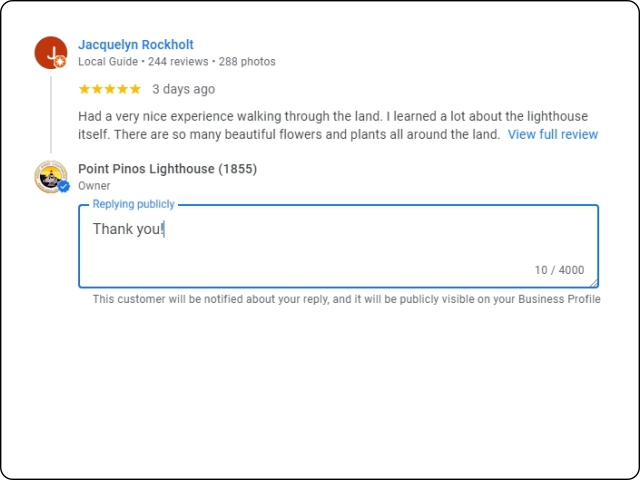Screen dimensions: 640x480
Task: Click the blue verified checkmark badge
Action: [x=63, y=187]
